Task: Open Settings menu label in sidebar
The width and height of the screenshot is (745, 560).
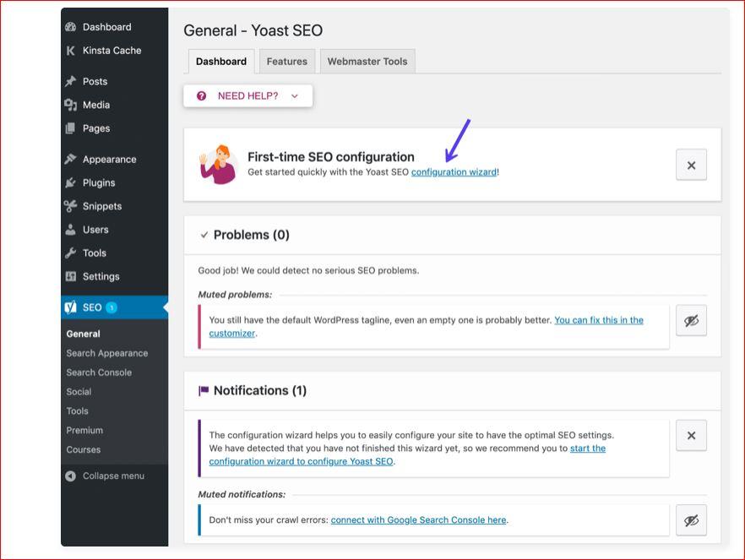Action: pos(101,276)
